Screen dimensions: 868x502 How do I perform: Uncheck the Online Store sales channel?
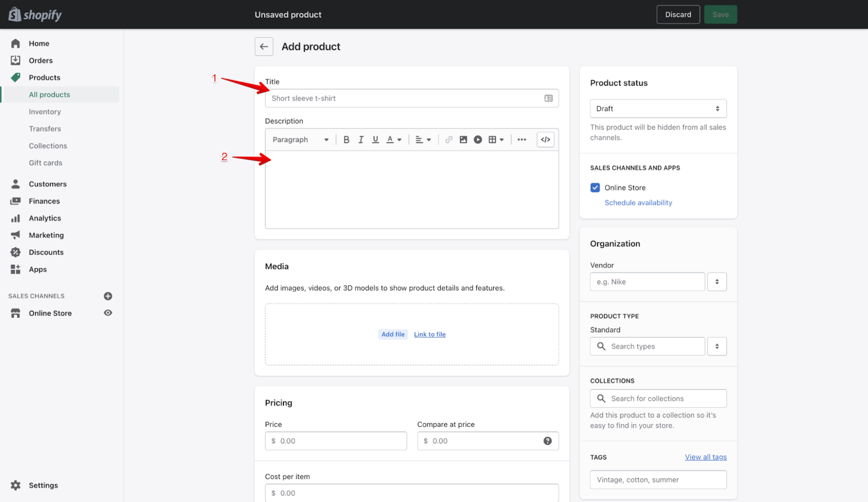click(595, 188)
